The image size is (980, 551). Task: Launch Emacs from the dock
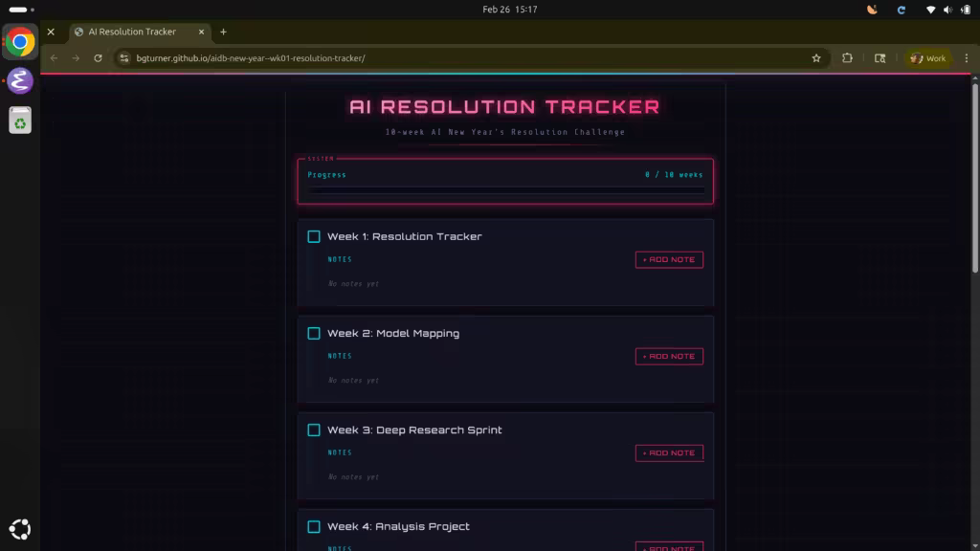pyautogui.click(x=20, y=81)
